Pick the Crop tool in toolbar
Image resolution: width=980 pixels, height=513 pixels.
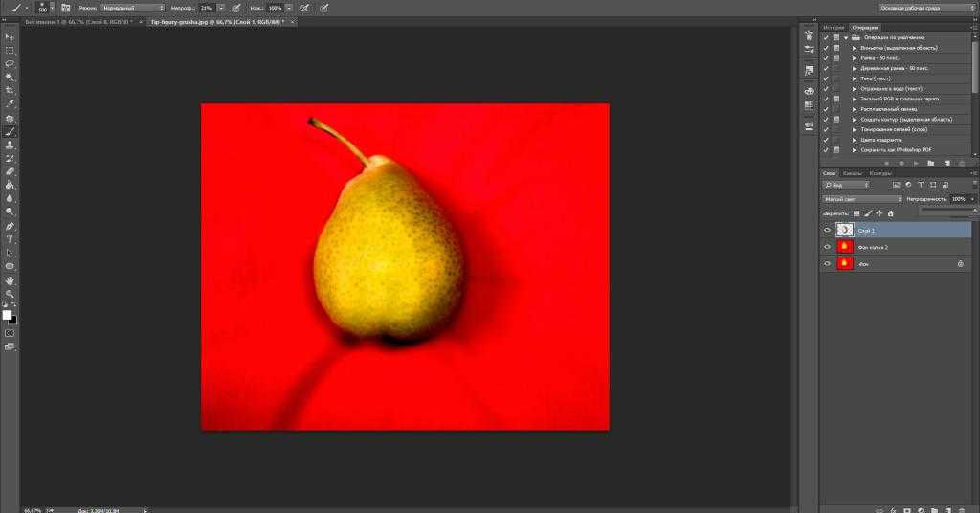[x=10, y=90]
